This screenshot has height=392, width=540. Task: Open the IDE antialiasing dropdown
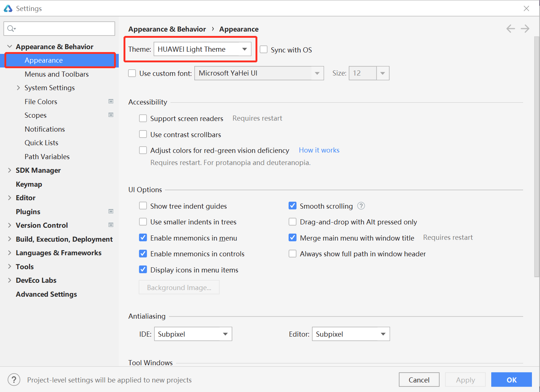tap(193, 334)
